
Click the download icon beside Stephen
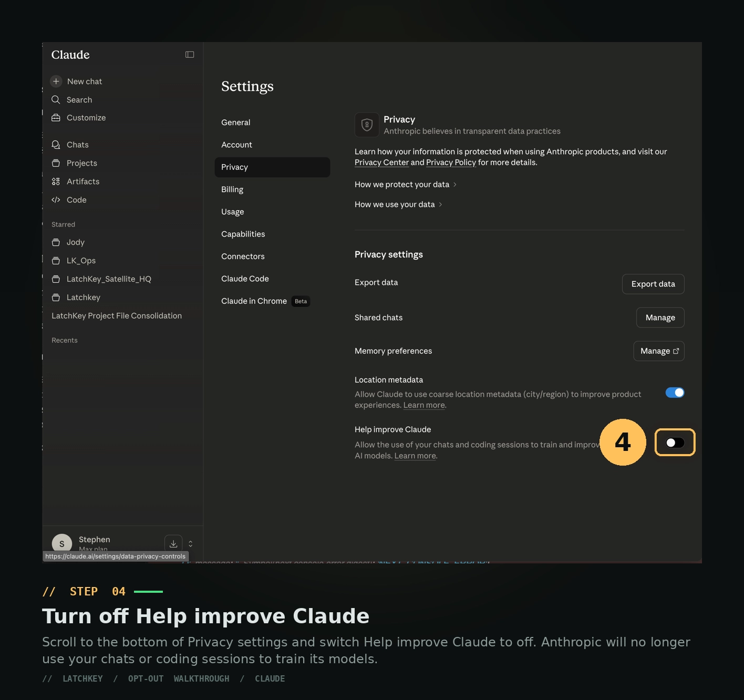(x=173, y=544)
